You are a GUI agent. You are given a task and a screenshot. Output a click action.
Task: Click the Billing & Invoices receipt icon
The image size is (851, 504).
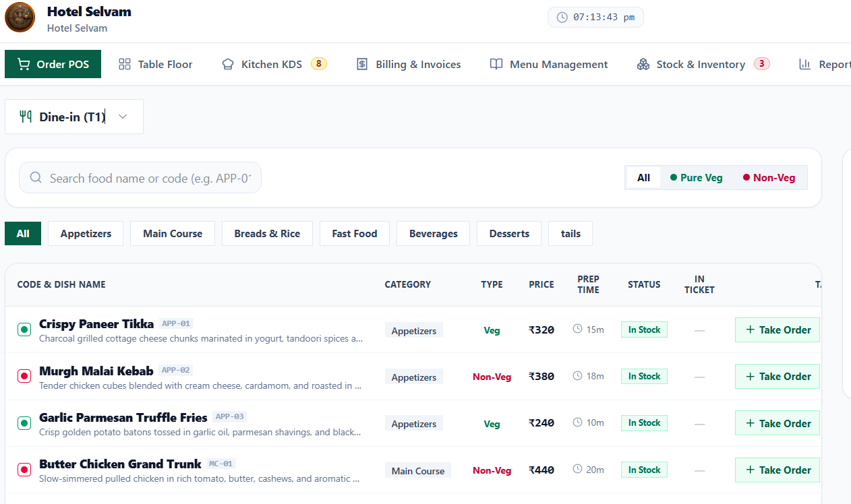[x=362, y=65]
